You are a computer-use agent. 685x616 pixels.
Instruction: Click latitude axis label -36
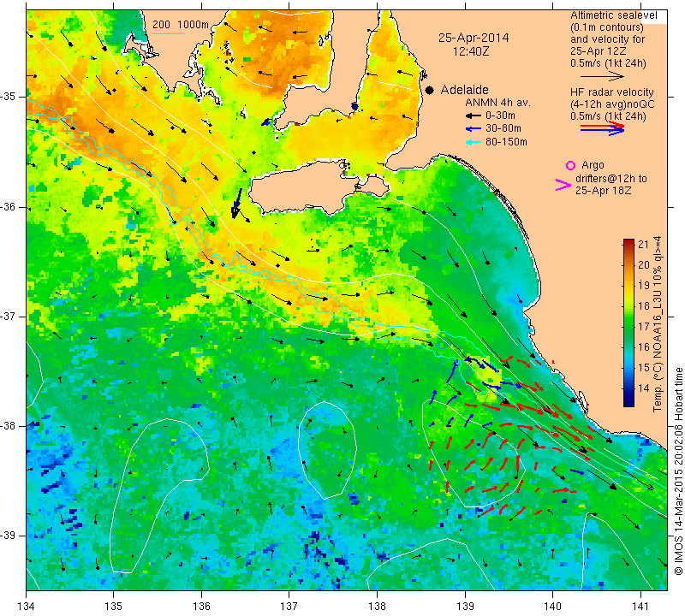9,207
